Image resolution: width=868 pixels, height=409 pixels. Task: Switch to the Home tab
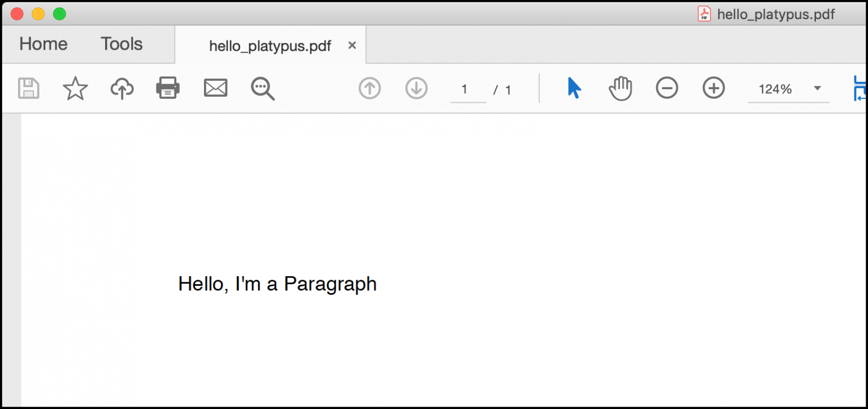coord(44,44)
